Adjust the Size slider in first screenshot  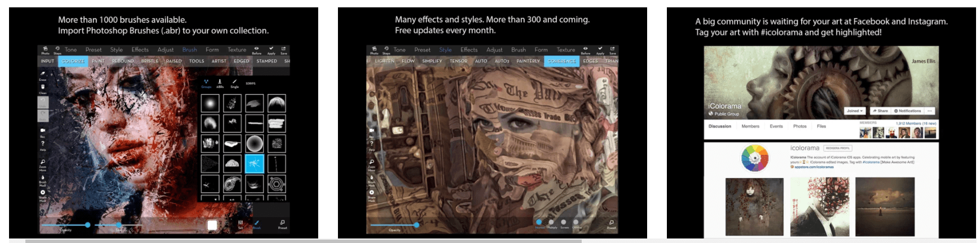coord(120,225)
